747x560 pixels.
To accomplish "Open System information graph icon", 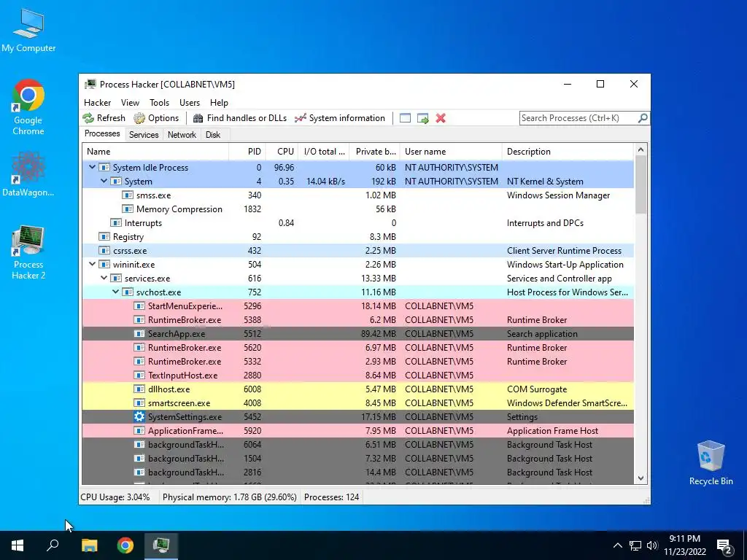I will click(x=300, y=118).
